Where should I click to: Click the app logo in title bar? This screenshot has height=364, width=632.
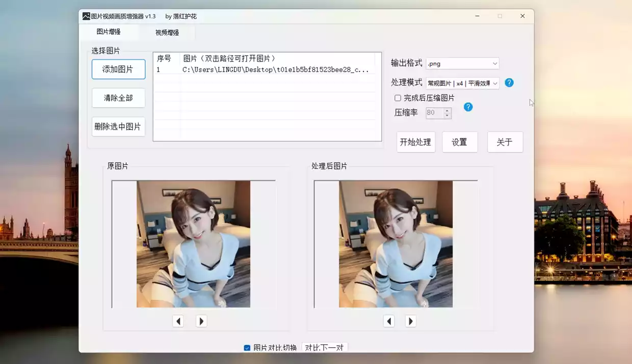point(86,16)
